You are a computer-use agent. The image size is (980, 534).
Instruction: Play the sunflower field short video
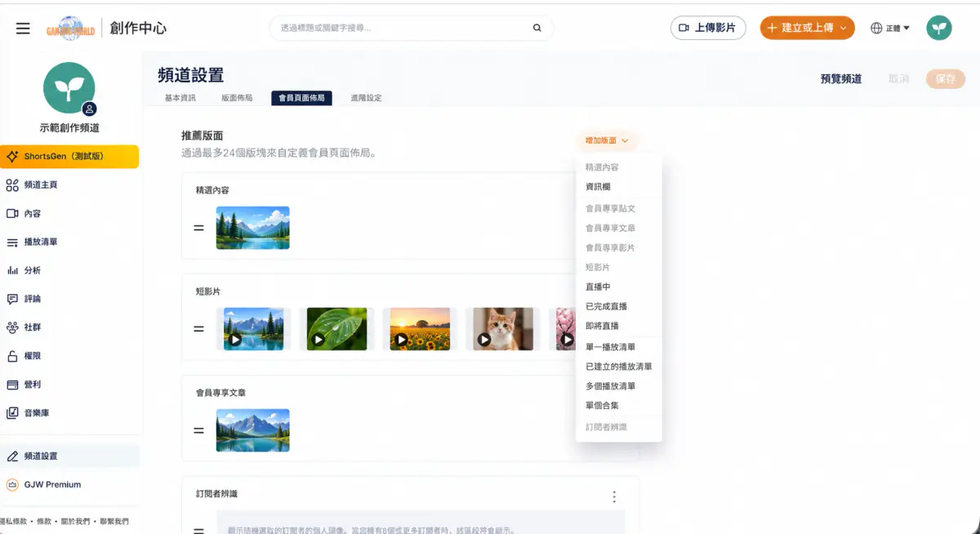420,329
